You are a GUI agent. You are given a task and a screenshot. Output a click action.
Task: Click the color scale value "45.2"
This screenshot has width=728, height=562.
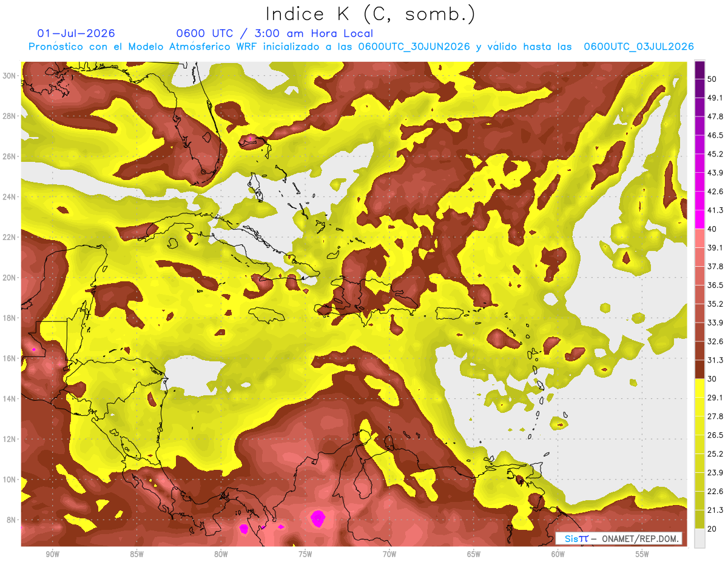tap(715, 154)
